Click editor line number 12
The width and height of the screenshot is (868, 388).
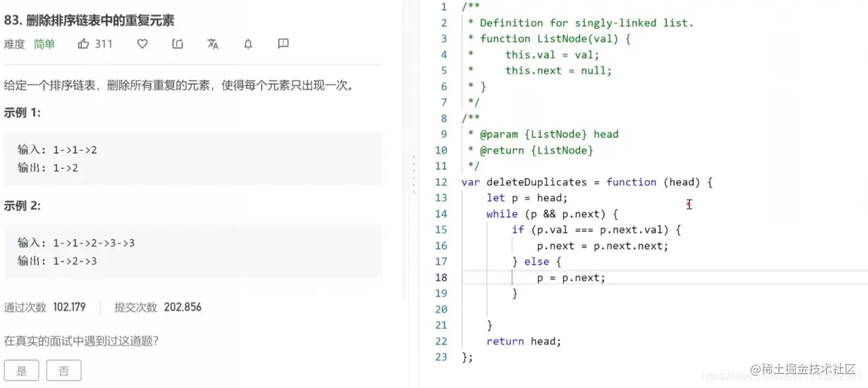(x=441, y=182)
